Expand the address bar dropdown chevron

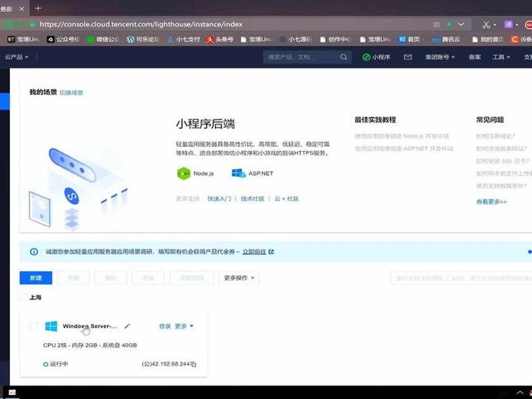point(461,24)
